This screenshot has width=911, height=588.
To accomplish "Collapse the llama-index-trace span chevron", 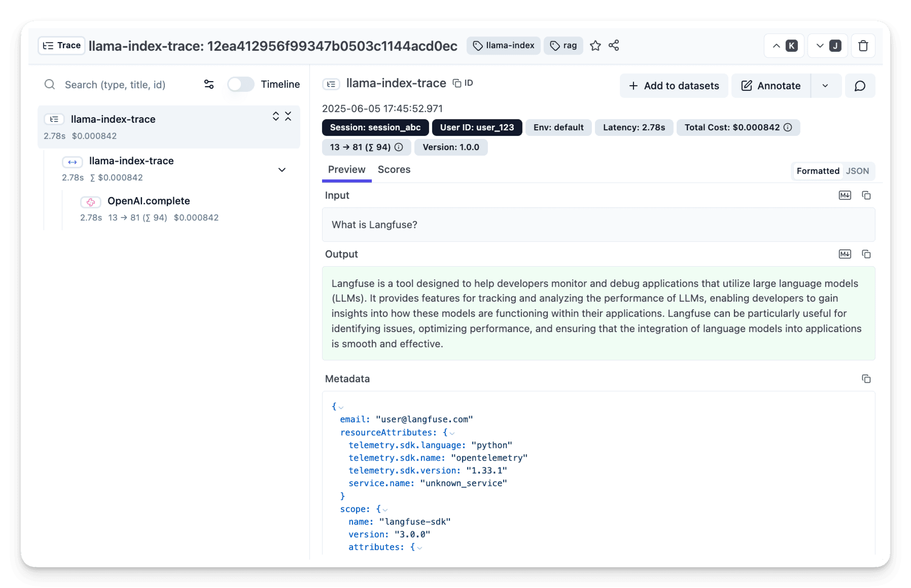I will click(x=282, y=170).
